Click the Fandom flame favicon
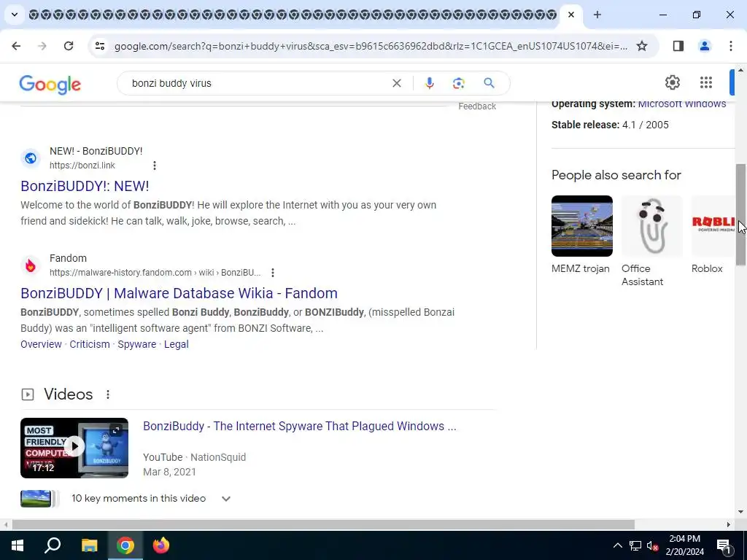 tap(31, 265)
